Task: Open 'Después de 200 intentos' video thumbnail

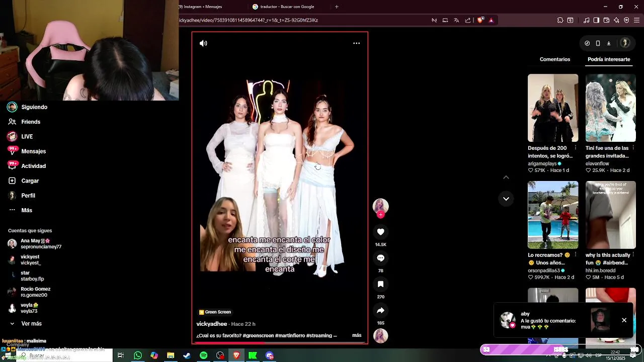Action: (x=553, y=108)
